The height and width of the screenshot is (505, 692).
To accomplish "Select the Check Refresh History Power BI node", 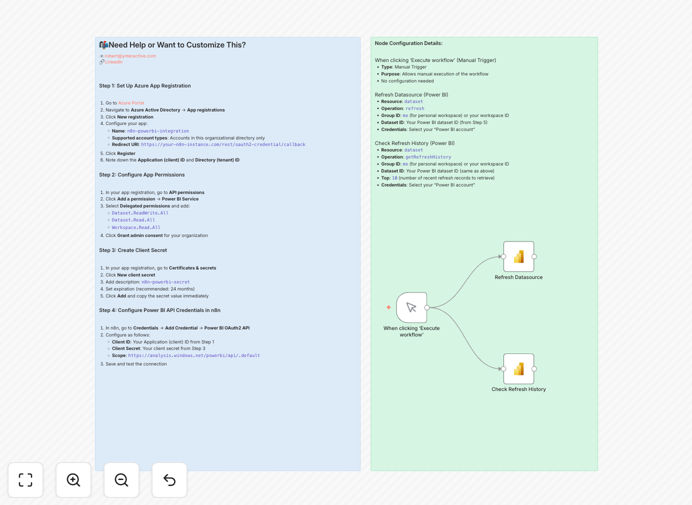I will [x=519, y=369].
